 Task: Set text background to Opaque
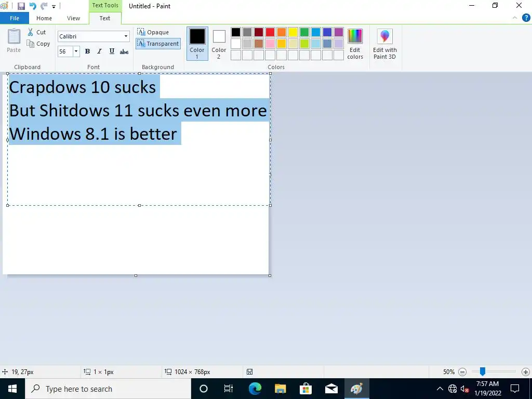(153, 32)
